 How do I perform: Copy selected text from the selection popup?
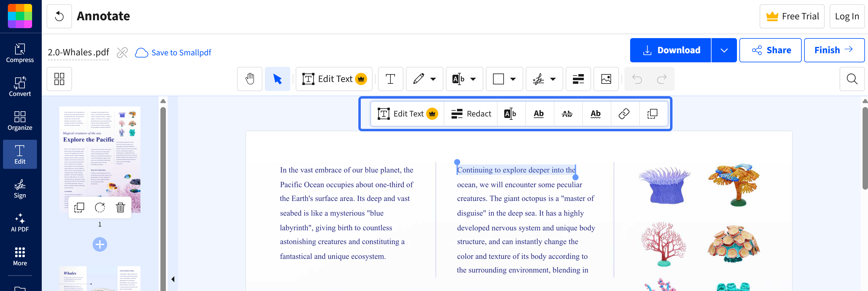pos(653,114)
